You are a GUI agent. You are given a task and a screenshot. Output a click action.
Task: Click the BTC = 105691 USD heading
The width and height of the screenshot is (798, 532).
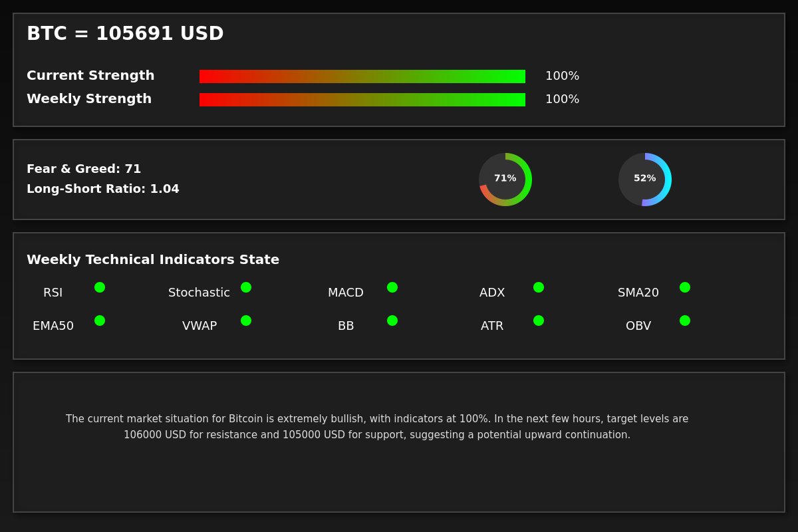point(125,34)
